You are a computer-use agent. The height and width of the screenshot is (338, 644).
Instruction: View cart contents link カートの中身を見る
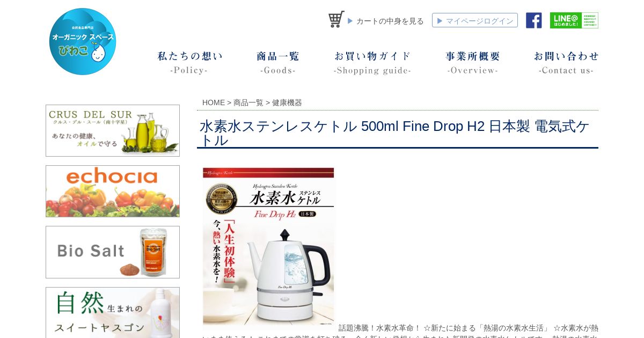pos(390,21)
